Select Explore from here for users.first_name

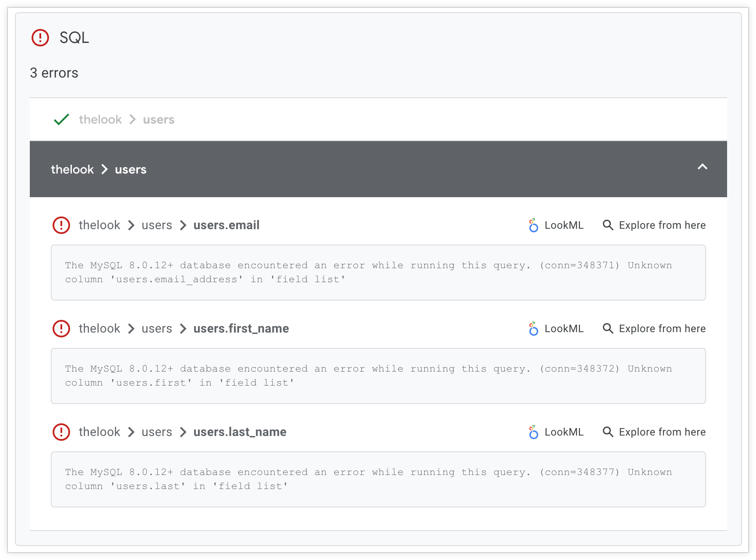click(x=661, y=329)
